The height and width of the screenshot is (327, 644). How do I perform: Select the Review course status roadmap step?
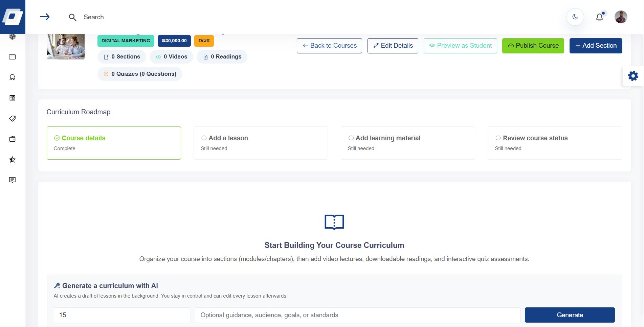[555, 143]
